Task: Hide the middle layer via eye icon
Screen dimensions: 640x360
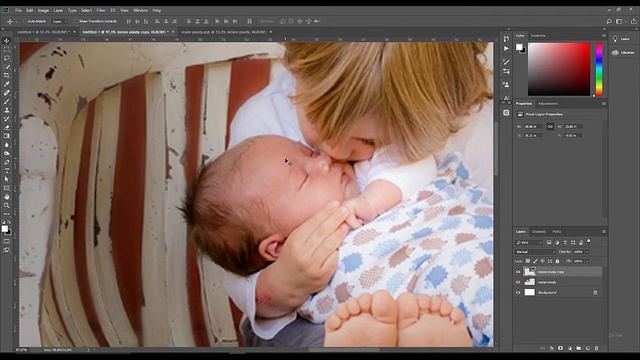Action: click(x=518, y=282)
